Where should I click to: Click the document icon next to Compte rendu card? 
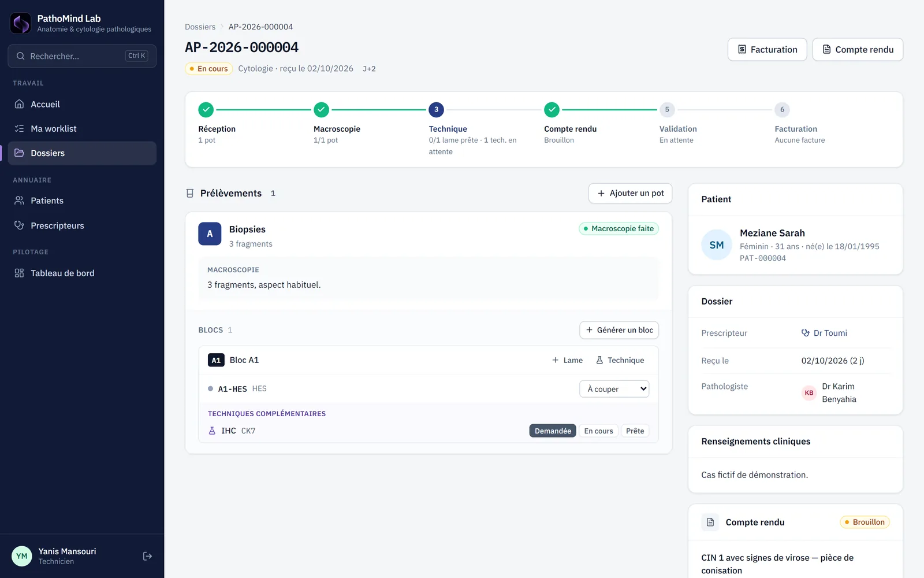(x=710, y=522)
